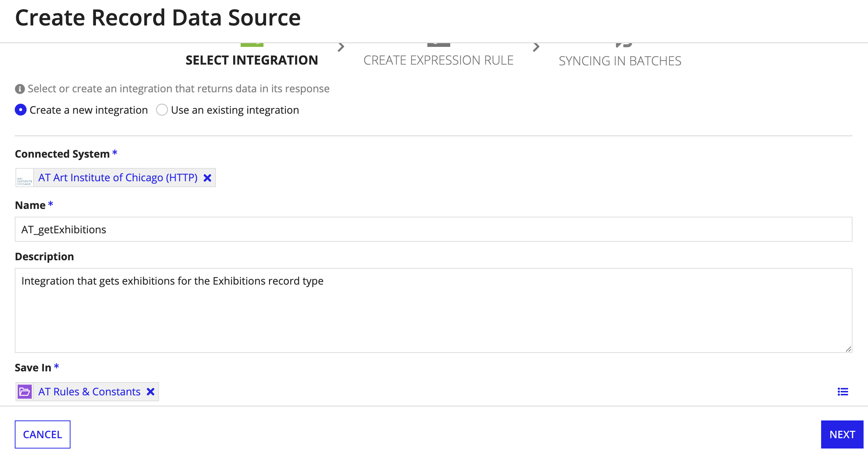Remove the AT Rules & Constants folder
Screen dimensions: 868x457
tap(151, 392)
